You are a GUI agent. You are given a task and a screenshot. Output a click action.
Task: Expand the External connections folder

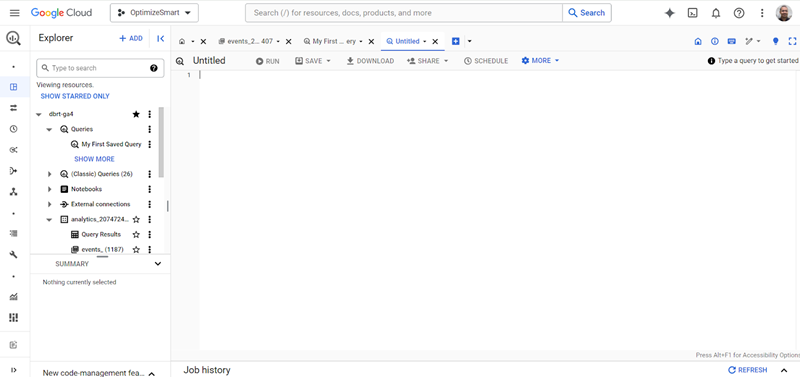(x=49, y=205)
